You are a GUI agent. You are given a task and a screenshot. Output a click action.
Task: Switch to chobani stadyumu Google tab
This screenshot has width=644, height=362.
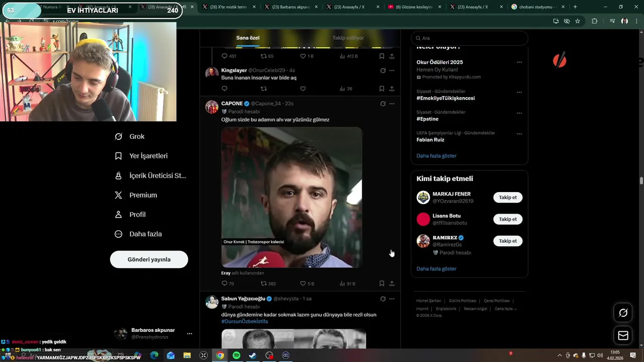click(x=538, y=7)
